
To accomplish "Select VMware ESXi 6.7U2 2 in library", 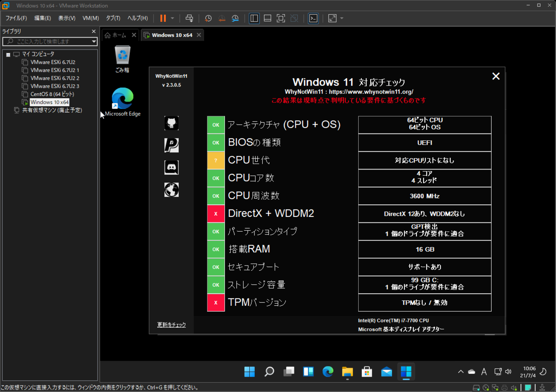I will [x=54, y=78].
